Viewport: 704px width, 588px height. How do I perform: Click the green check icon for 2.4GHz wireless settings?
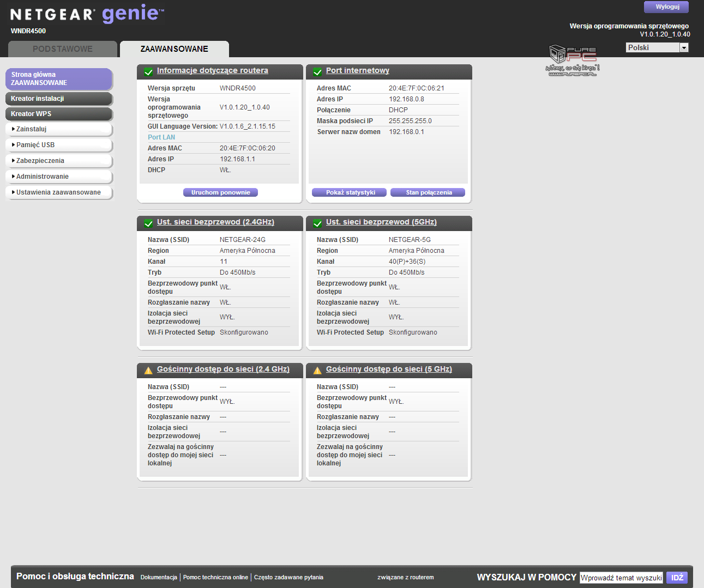(x=148, y=223)
